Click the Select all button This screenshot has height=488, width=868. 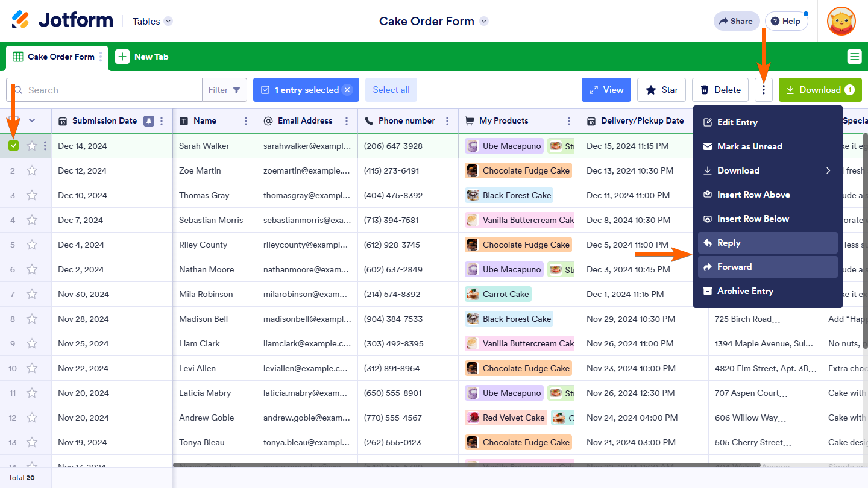pos(391,90)
